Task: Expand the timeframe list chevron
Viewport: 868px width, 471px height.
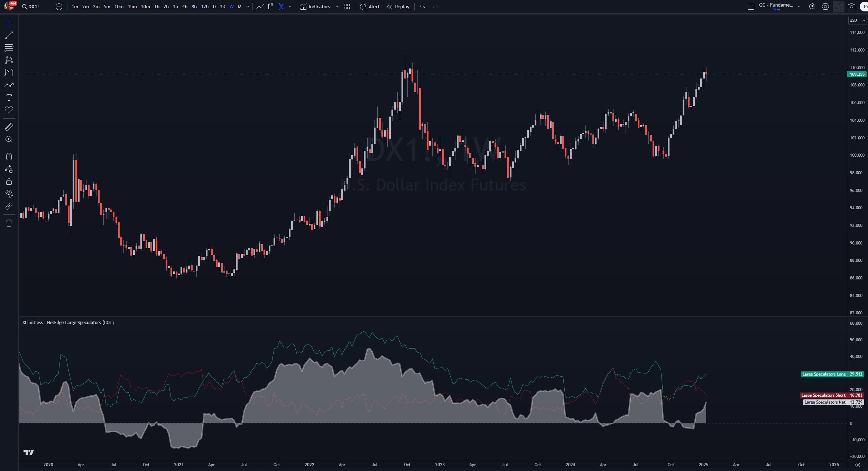Action: tap(248, 7)
